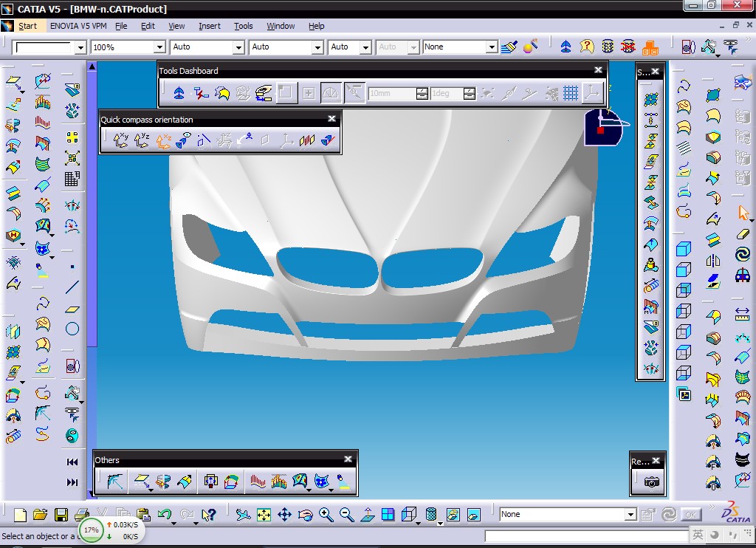Click the Fit All In icon
This screenshot has height=548, width=756.
(x=264, y=515)
